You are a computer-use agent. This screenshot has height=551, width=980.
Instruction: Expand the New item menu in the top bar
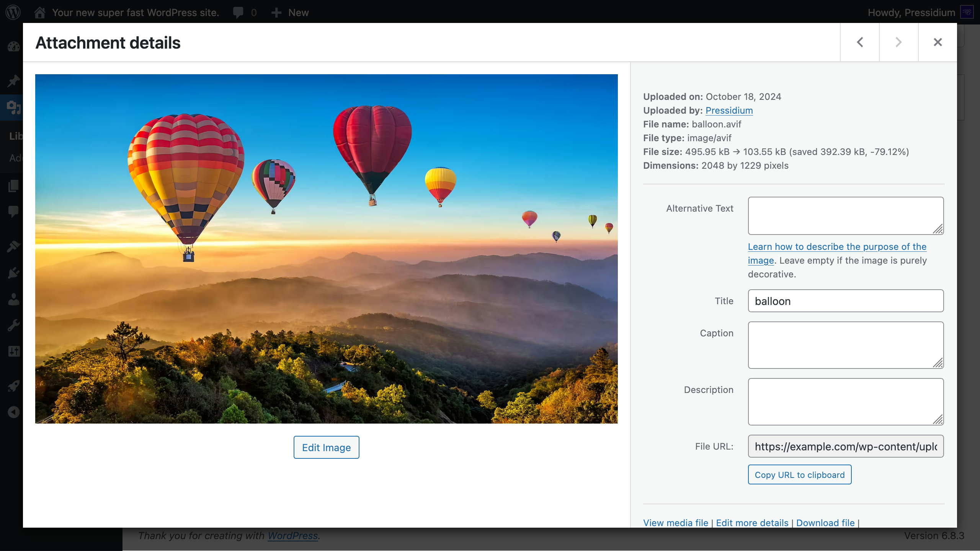click(289, 12)
